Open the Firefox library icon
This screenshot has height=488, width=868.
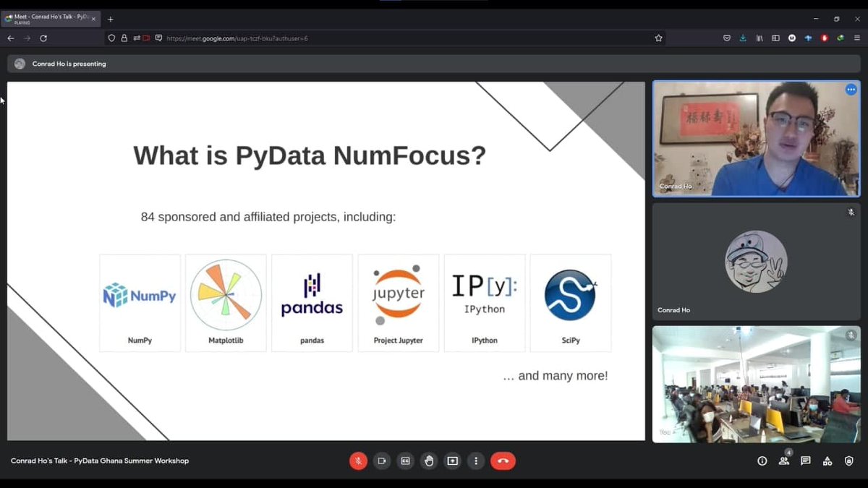coord(759,38)
